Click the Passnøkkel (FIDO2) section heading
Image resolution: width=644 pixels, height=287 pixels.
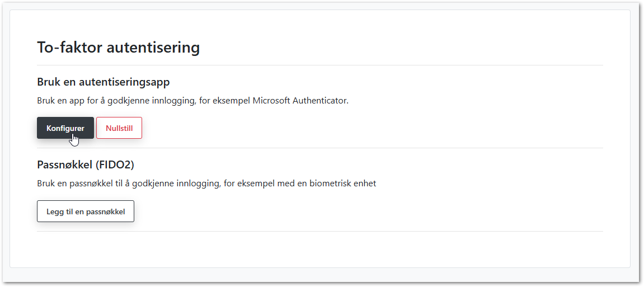coord(86,165)
